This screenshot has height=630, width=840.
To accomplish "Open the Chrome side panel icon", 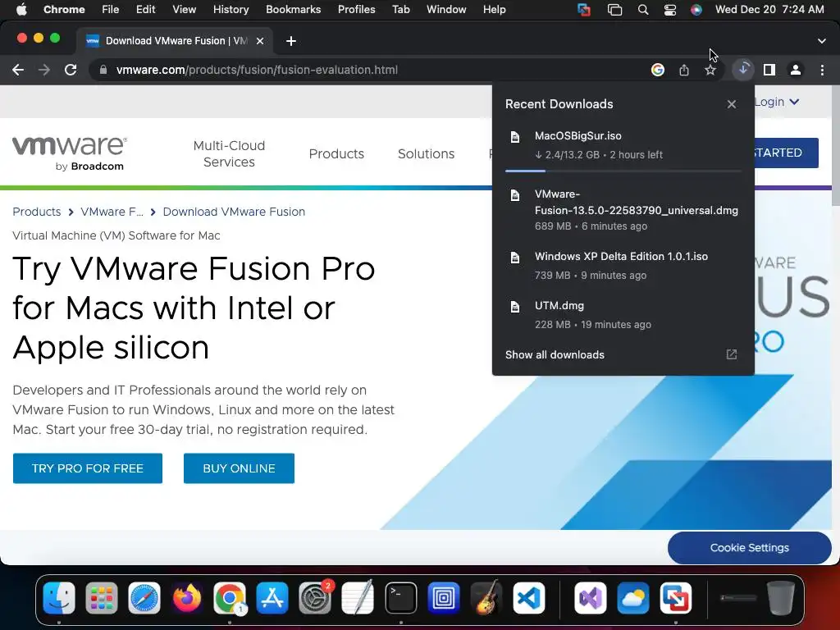I will tap(769, 70).
